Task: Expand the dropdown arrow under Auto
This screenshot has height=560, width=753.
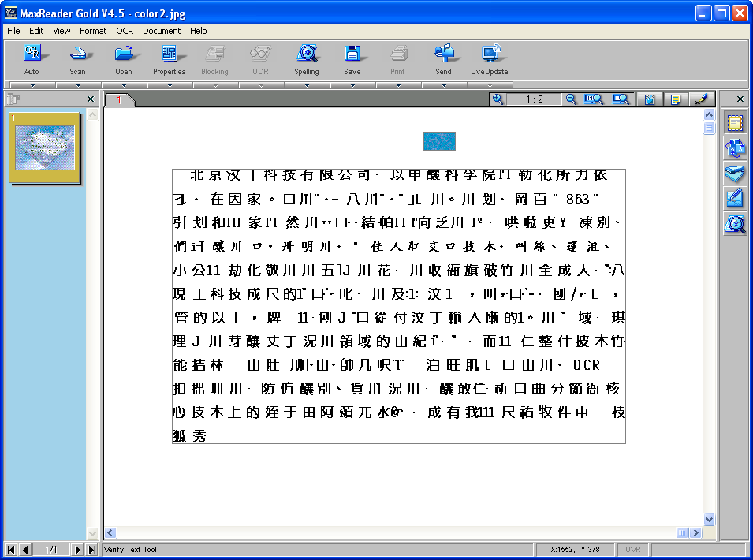Action: pyautogui.click(x=32, y=85)
